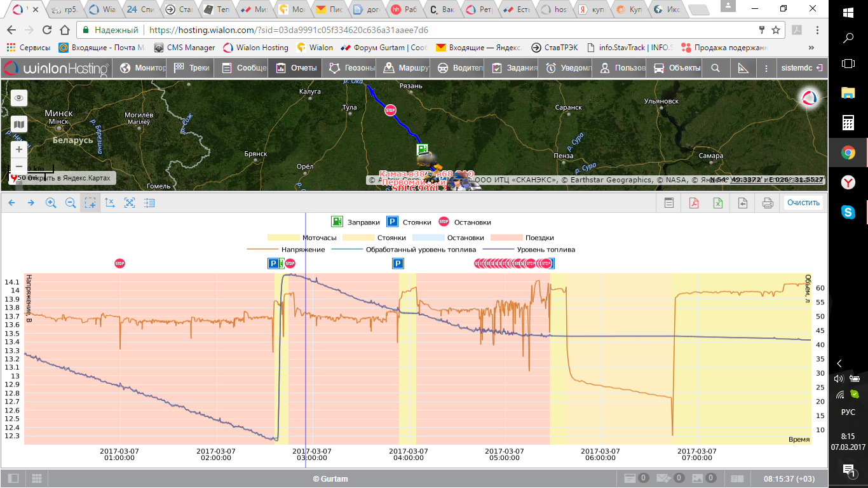The image size is (868, 488).
Task: Switch to the Геозоны tab
Action: 352,68
